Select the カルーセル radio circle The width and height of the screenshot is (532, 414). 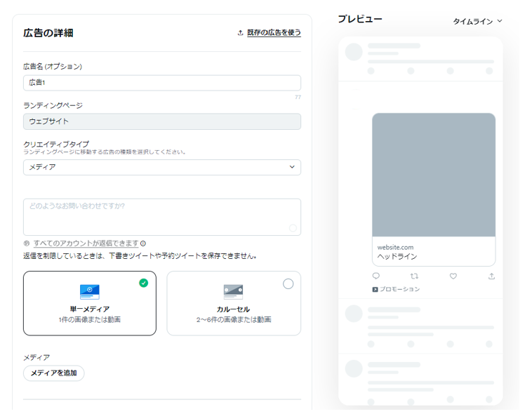pos(288,283)
